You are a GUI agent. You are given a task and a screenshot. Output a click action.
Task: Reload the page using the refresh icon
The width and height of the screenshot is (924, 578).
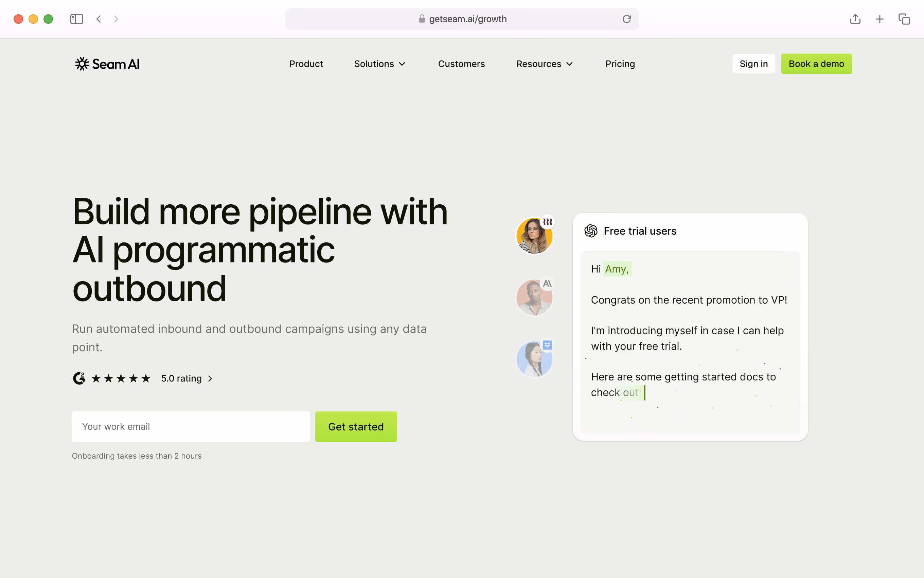click(x=626, y=19)
